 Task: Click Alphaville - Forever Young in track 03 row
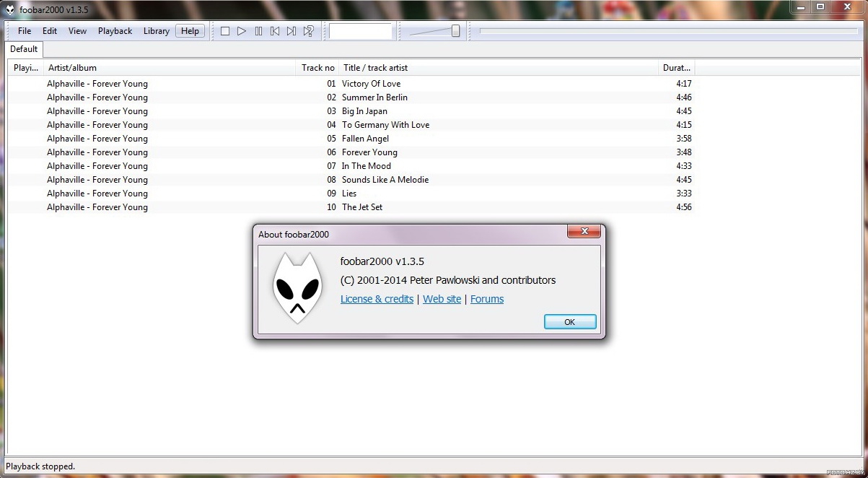pyautogui.click(x=97, y=111)
